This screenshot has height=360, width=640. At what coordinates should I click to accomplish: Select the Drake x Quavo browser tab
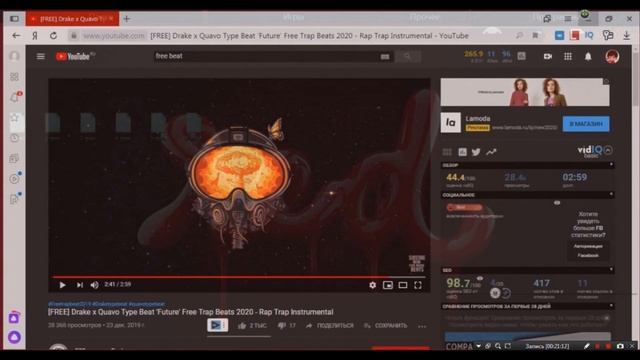[73, 19]
